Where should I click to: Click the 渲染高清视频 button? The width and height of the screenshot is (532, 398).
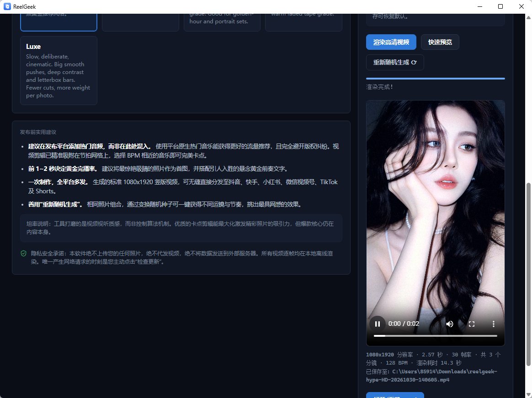(391, 42)
